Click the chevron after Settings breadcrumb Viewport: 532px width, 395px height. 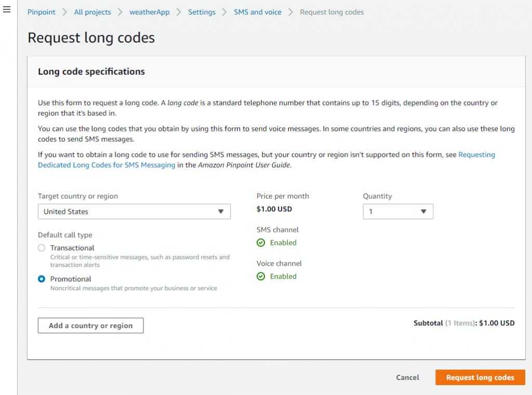[223, 11]
